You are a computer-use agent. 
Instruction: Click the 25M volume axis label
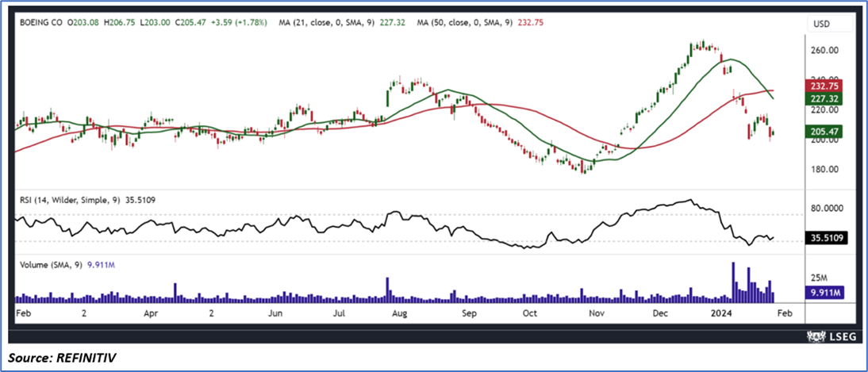pyautogui.click(x=820, y=276)
